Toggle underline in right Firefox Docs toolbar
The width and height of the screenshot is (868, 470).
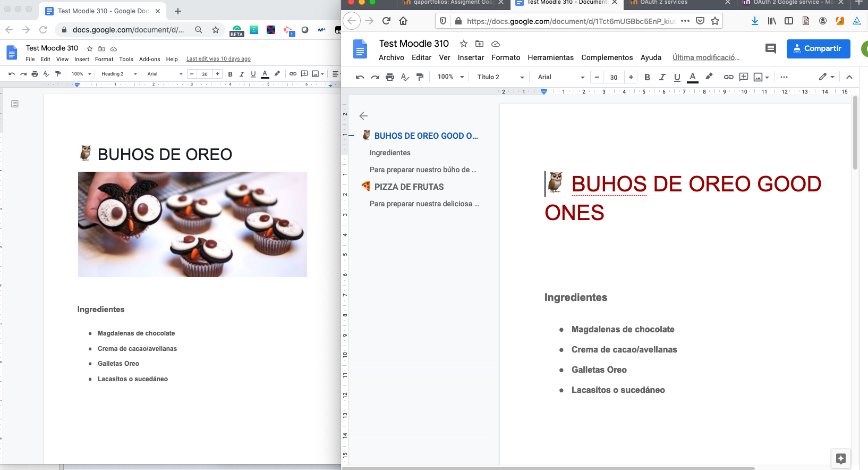point(677,77)
